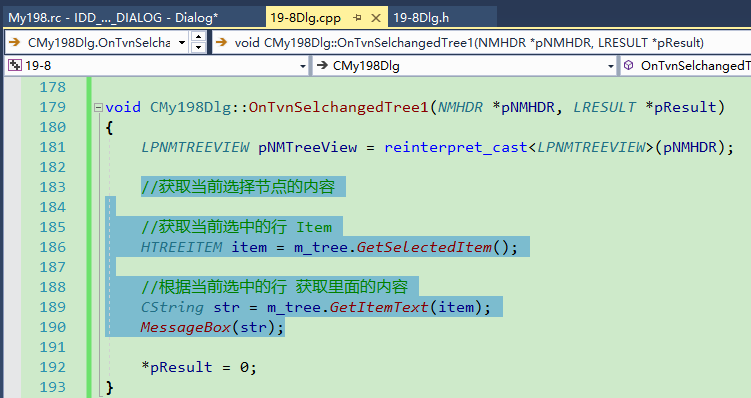Open the function signature dropdown field
Viewport: 751px width, 398px height.
[481, 43]
